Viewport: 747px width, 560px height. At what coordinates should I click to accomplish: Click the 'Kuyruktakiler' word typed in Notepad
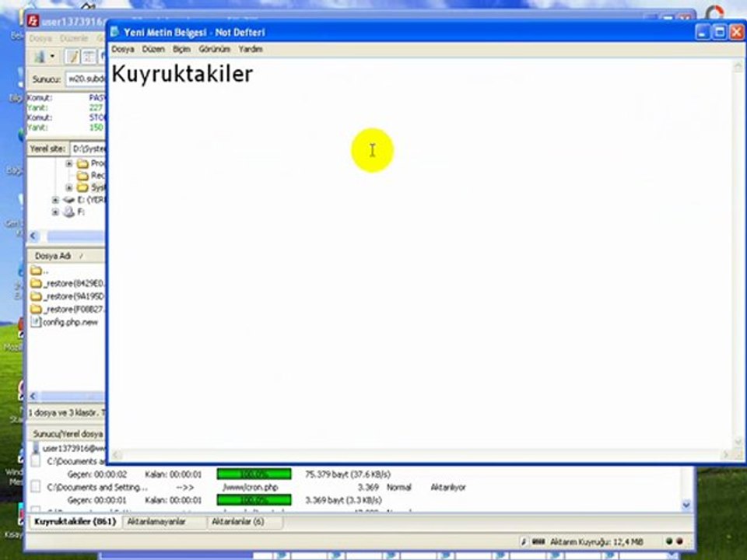point(182,74)
